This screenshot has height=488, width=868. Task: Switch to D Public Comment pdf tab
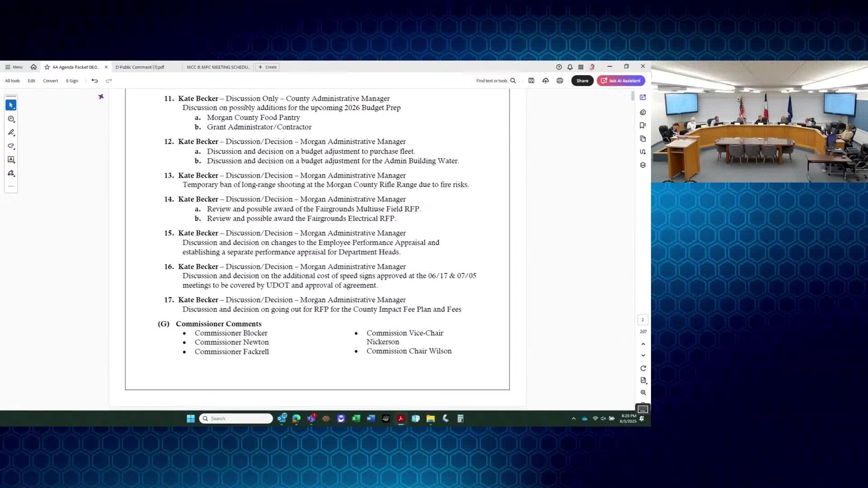(140, 67)
